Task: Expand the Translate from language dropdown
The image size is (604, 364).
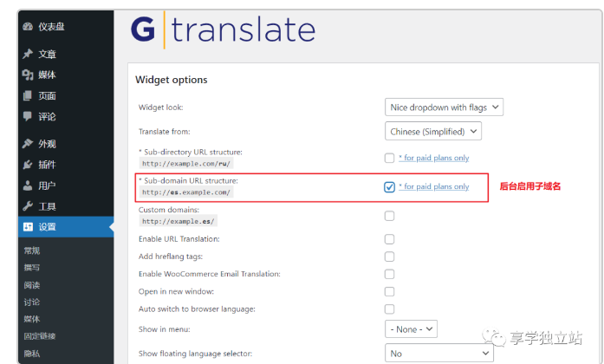Action: click(x=432, y=132)
